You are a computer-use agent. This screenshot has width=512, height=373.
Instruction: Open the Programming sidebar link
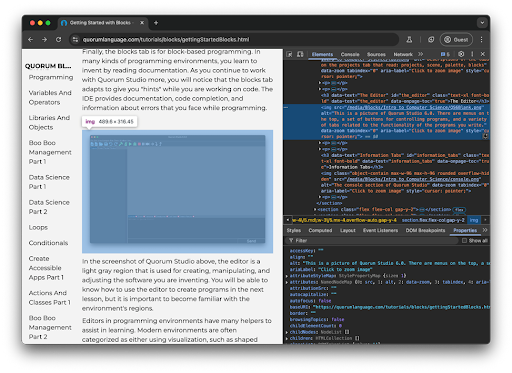click(x=51, y=77)
